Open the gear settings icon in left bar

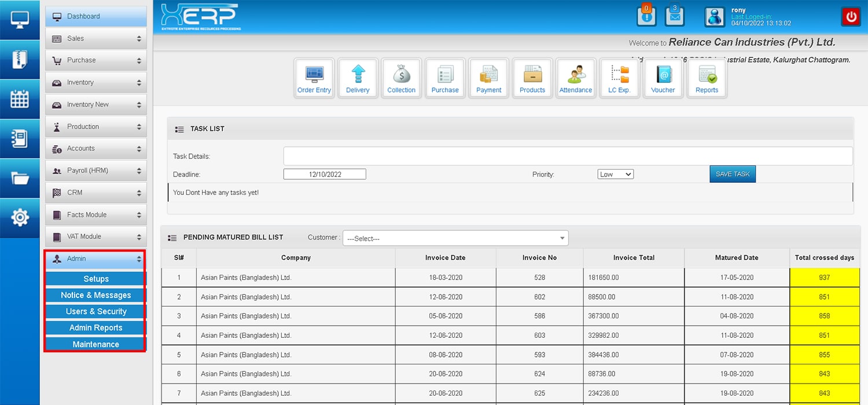(20, 218)
